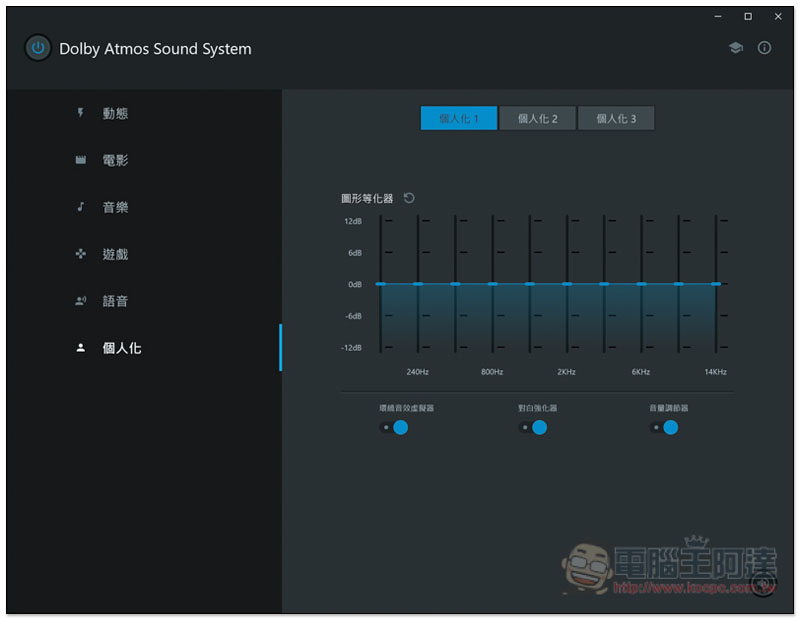Screen dimensions: 800x621
Task: Reset the graphic equalizer (圖形等化器)
Action: click(x=409, y=198)
